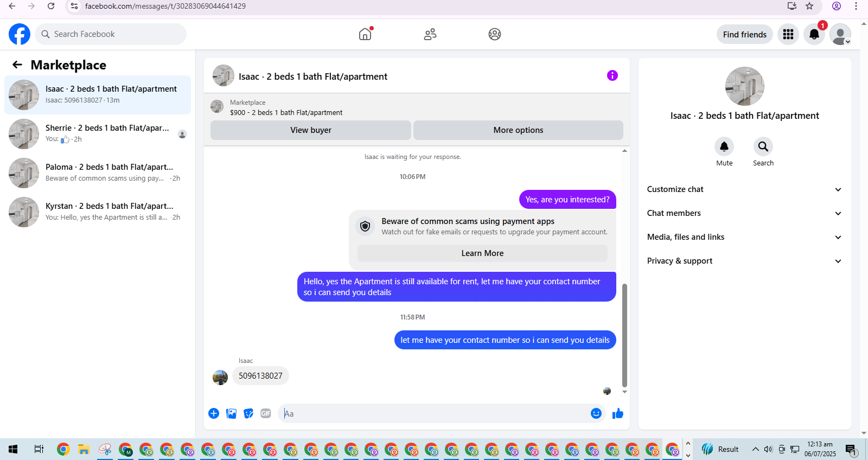Screen dimensions: 868x460
Task: Open the Windows notification center icon
Action: point(851,449)
